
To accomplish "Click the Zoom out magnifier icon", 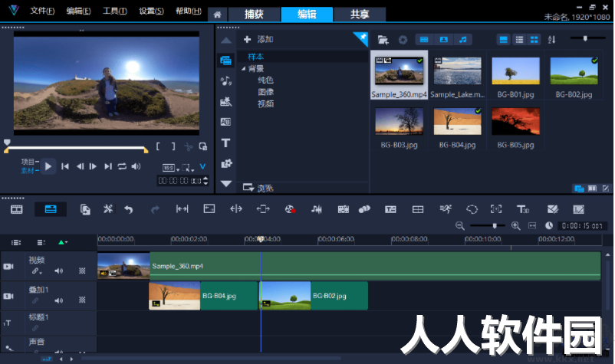I will (x=459, y=226).
